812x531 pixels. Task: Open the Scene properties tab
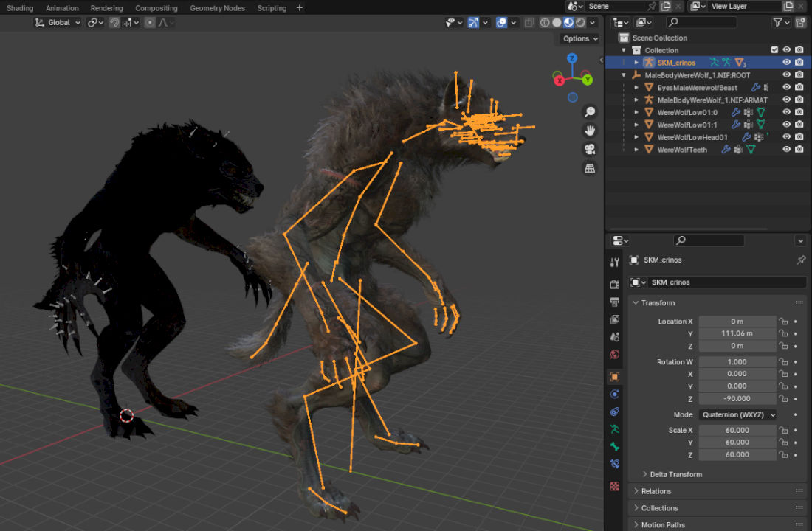(x=615, y=337)
